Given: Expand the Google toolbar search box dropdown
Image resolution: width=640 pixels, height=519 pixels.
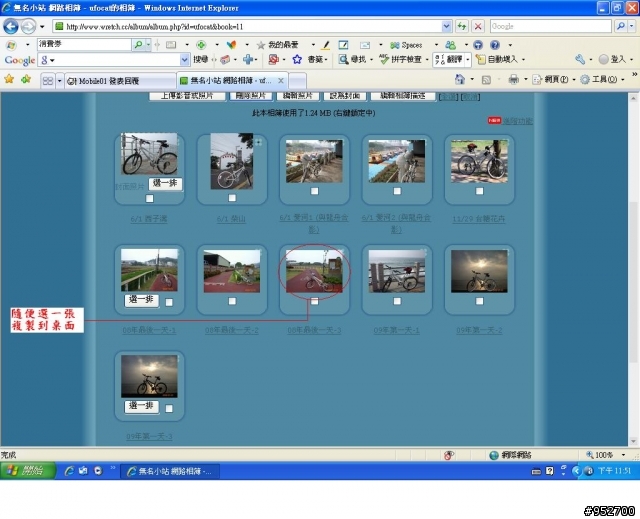Looking at the screenshot, I should tap(184, 60).
